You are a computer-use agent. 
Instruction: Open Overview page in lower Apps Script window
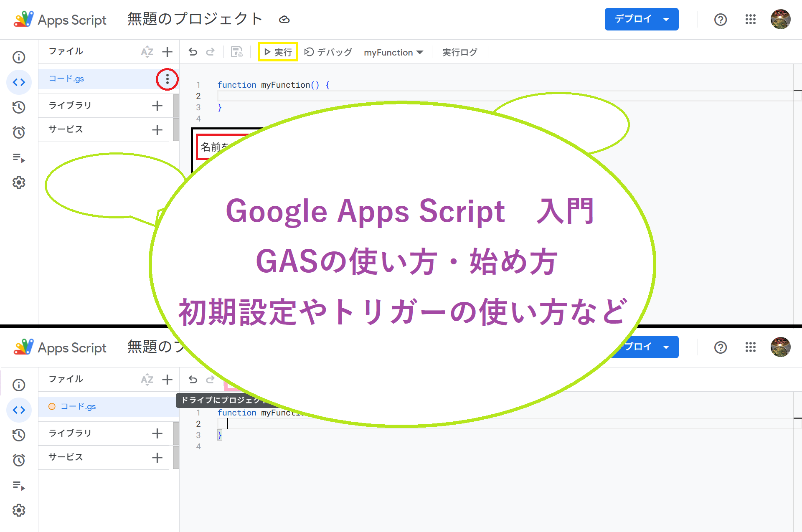click(x=19, y=385)
